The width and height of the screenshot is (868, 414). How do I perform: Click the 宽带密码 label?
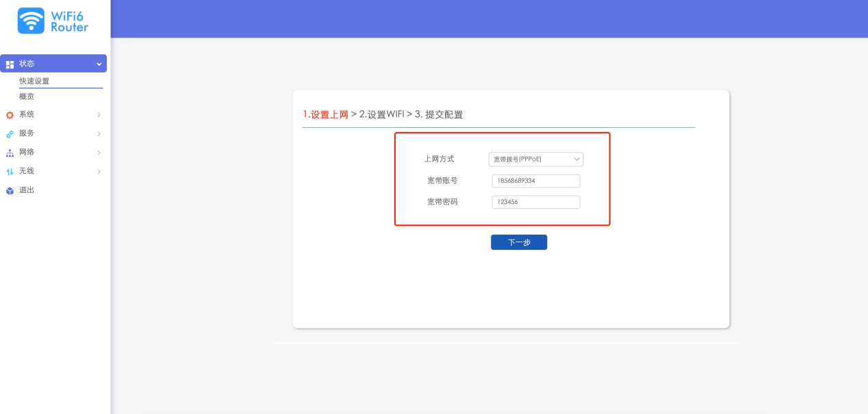point(442,202)
